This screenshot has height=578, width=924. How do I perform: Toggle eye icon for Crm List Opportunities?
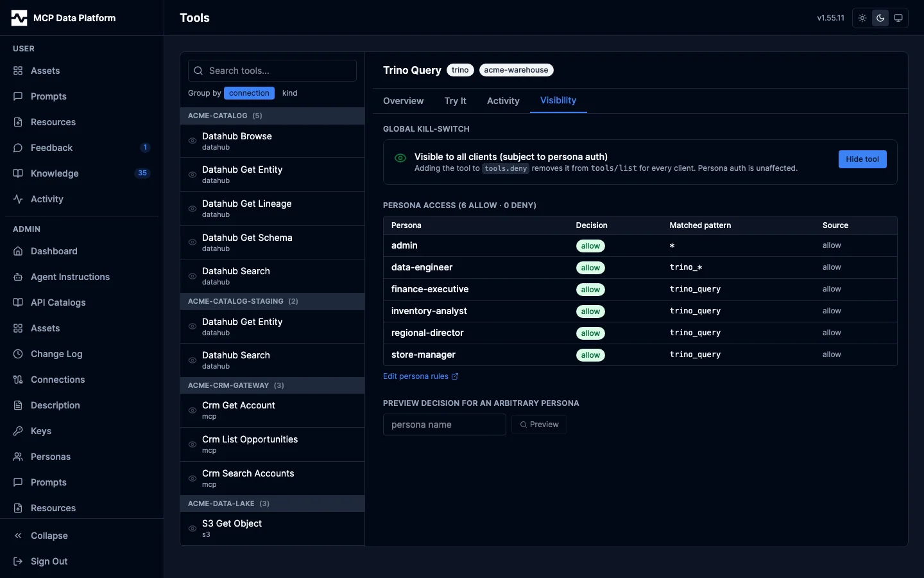[193, 444]
